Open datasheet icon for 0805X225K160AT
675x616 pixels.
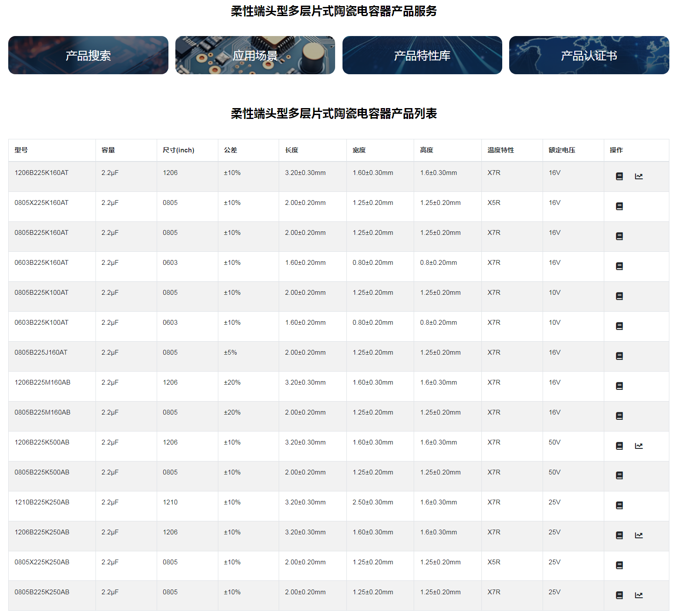coord(619,206)
